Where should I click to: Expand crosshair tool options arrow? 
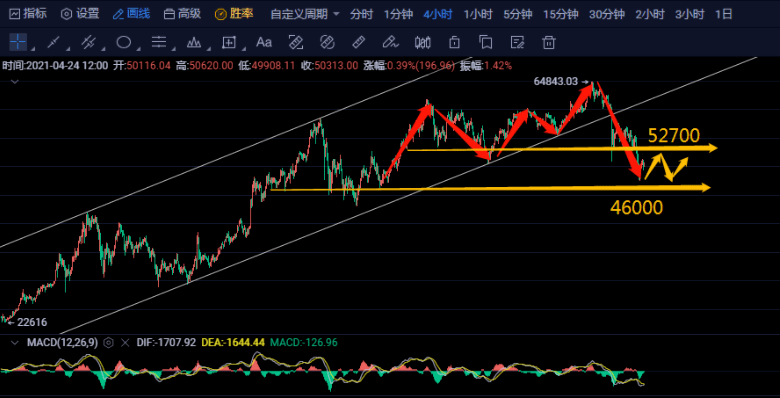(x=32, y=49)
